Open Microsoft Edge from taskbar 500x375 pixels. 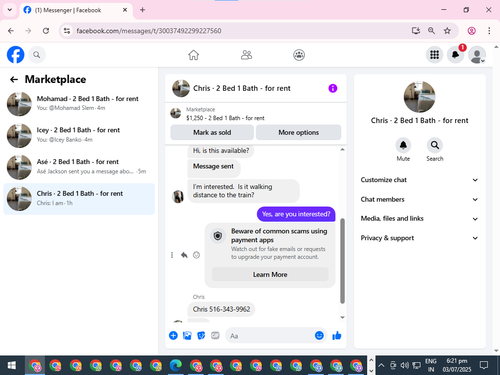(x=176, y=365)
